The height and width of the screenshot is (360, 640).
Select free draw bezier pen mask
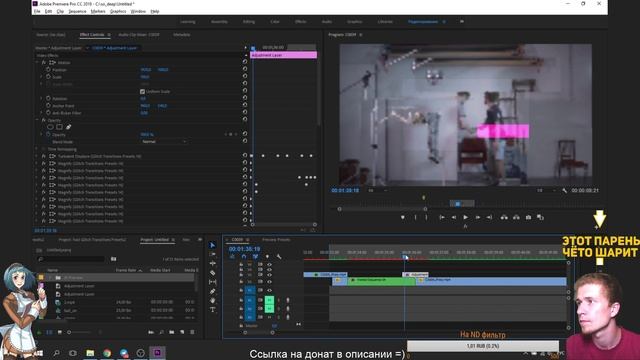(x=69, y=127)
